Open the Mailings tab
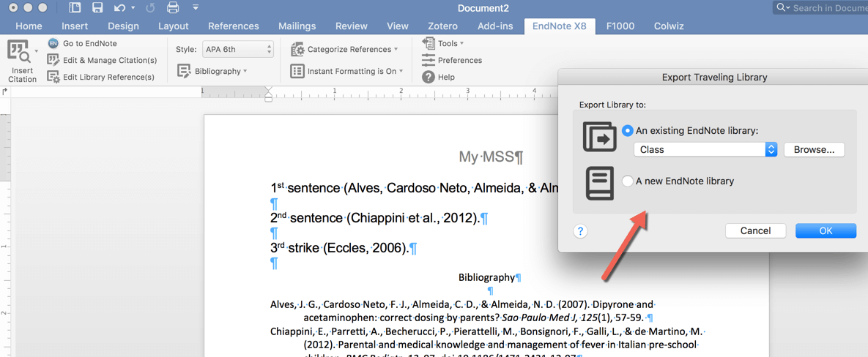 point(297,26)
